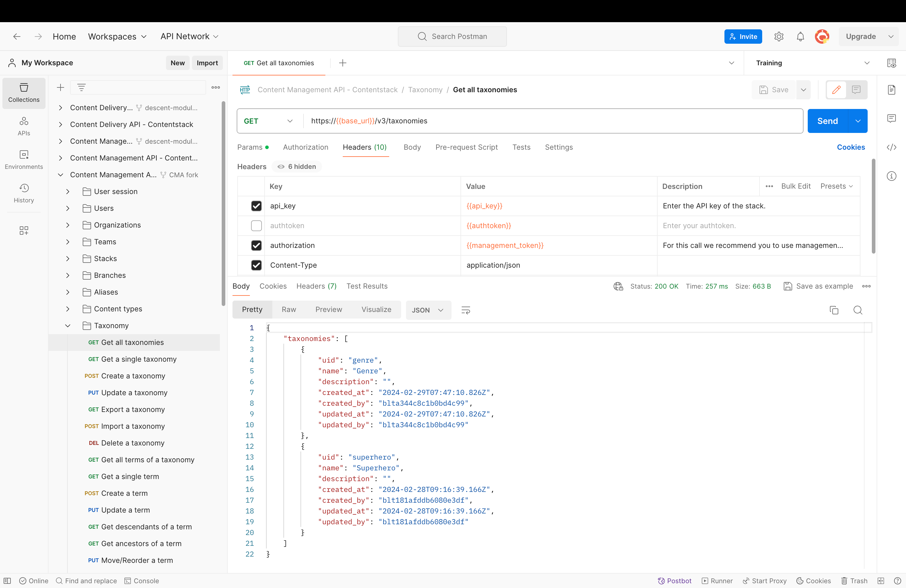Viewport: 906px width, 588px height.
Task: Open comments pane in right sidebar
Action: (892, 118)
